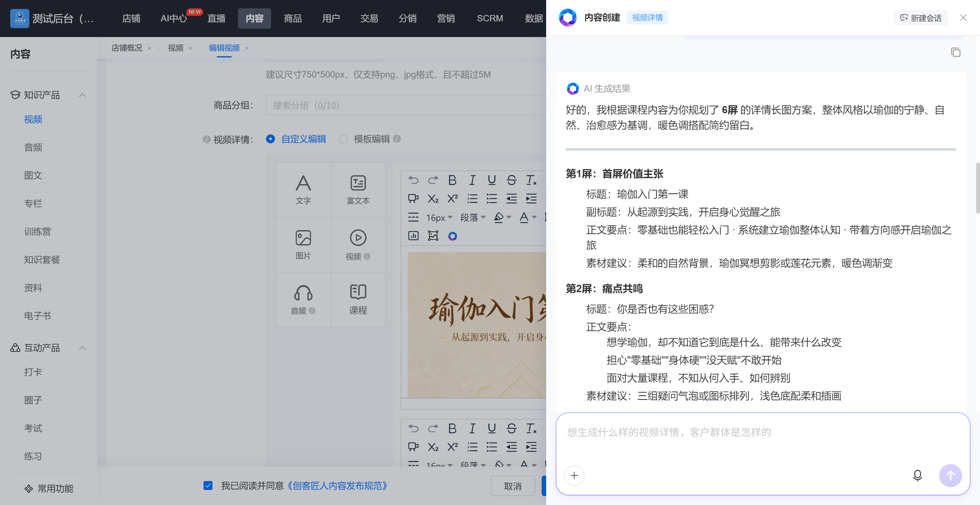Add a 视频 video component
This screenshot has height=505, width=980.
click(x=358, y=245)
